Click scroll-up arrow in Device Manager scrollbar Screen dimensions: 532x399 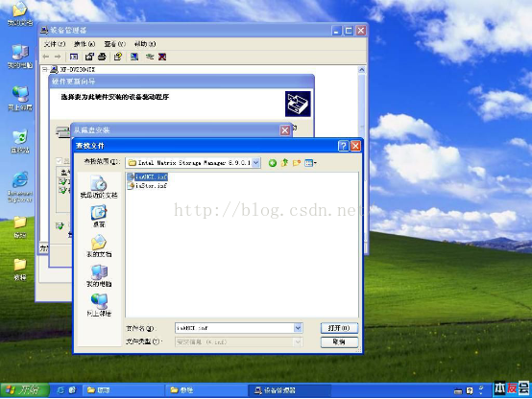[x=362, y=70]
